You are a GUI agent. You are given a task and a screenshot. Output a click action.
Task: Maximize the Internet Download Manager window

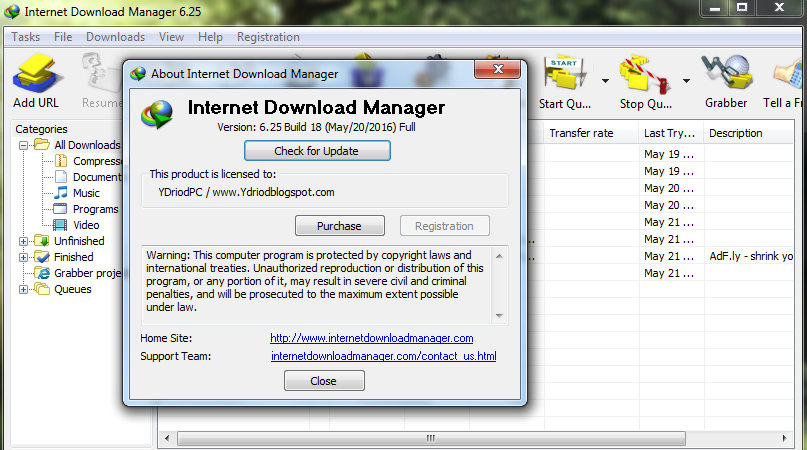tap(742, 8)
